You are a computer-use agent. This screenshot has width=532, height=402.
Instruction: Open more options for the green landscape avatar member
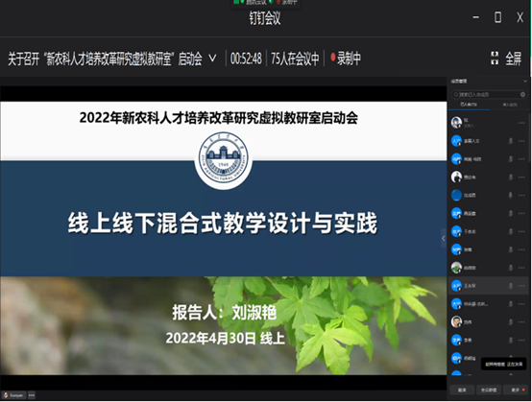pos(521,268)
